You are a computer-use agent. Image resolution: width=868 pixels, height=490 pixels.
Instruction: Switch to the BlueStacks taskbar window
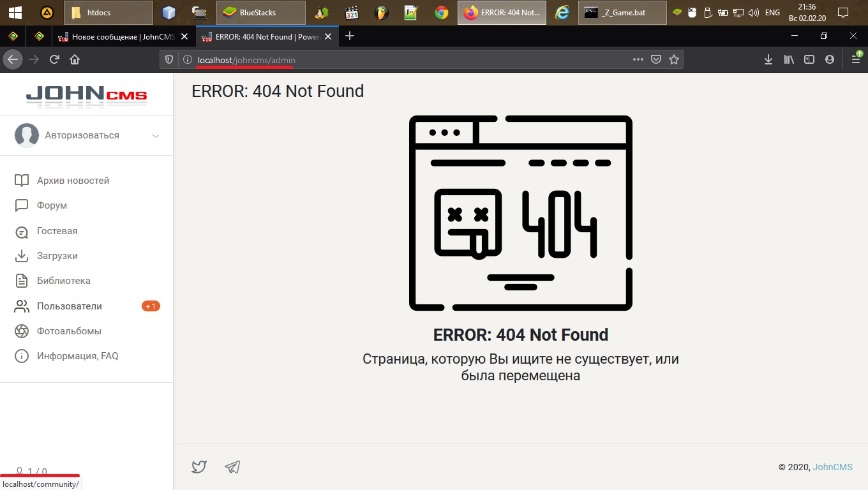(x=261, y=12)
